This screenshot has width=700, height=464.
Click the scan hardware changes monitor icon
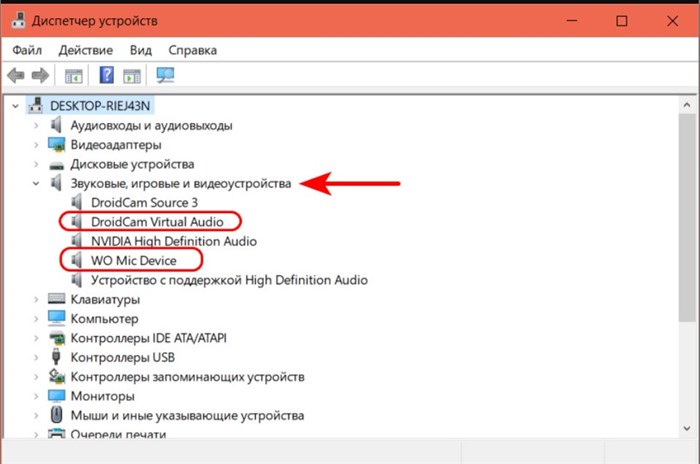pyautogui.click(x=165, y=75)
